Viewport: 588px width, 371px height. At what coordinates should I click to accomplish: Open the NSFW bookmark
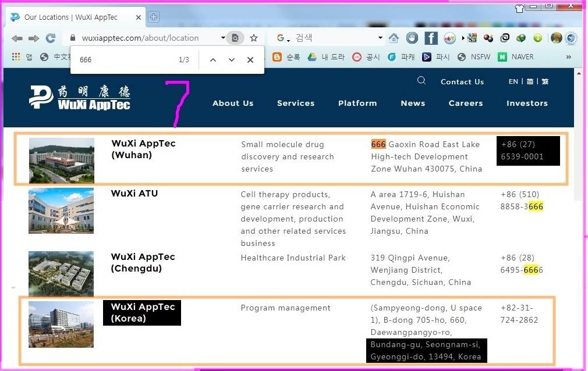[474, 57]
